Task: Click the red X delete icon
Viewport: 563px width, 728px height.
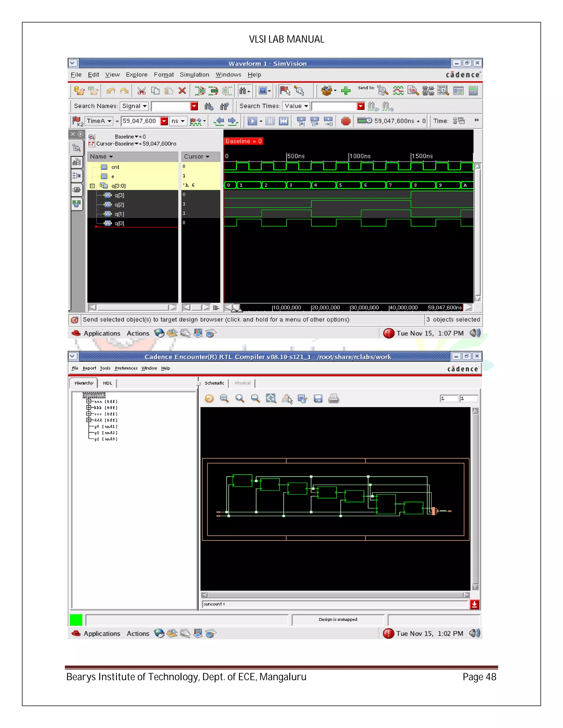Action: tap(182, 91)
